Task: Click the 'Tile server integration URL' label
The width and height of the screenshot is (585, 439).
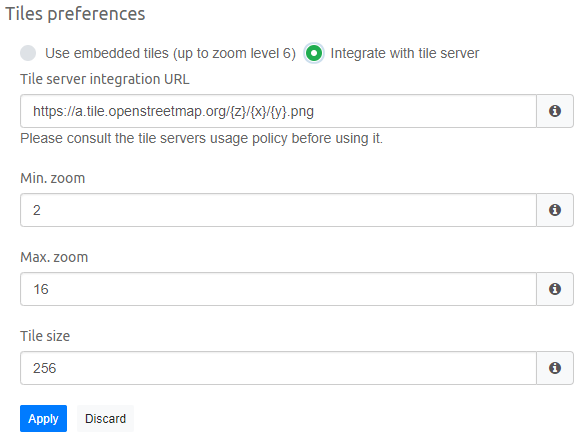Action: pos(105,79)
